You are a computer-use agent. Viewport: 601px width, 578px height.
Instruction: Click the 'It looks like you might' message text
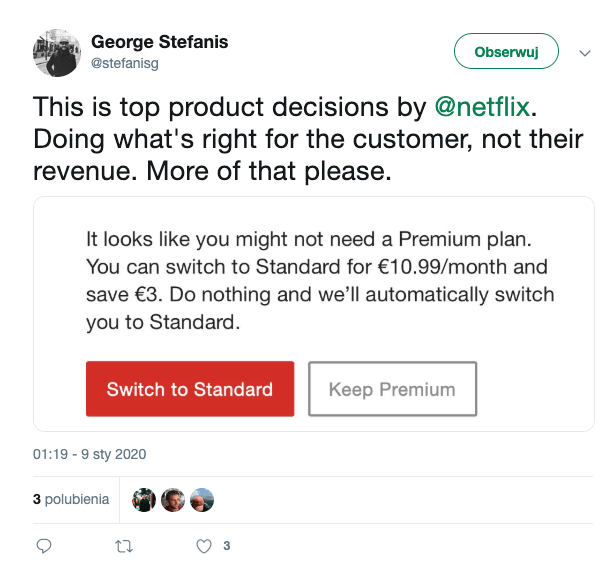tap(320, 281)
